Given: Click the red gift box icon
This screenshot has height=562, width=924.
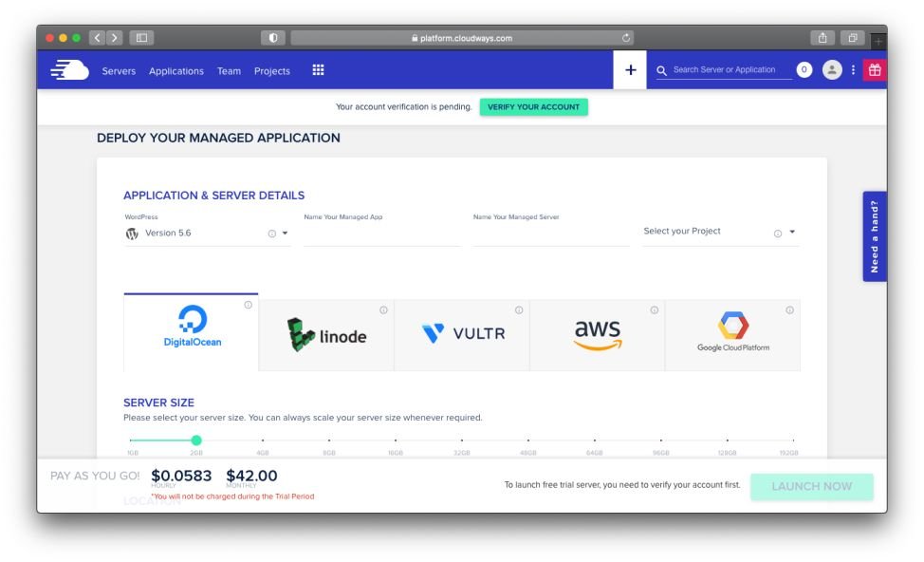Looking at the screenshot, I should pos(875,69).
